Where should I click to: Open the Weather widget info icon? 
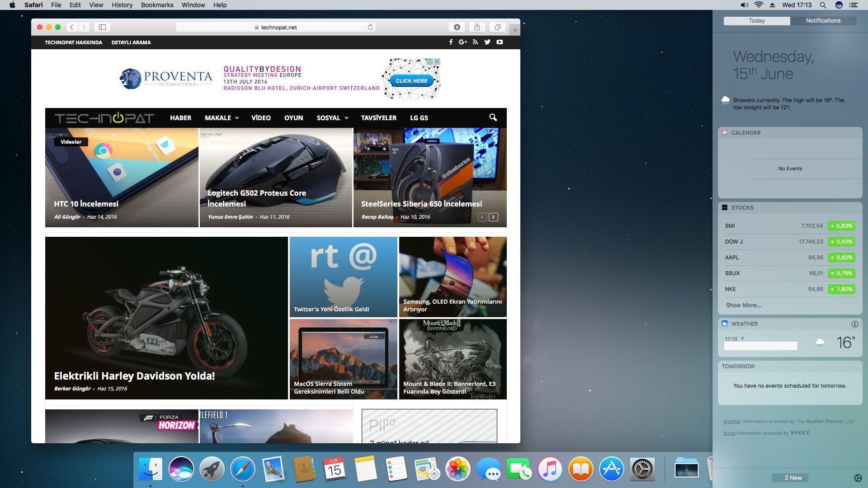(x=854, y=324)
